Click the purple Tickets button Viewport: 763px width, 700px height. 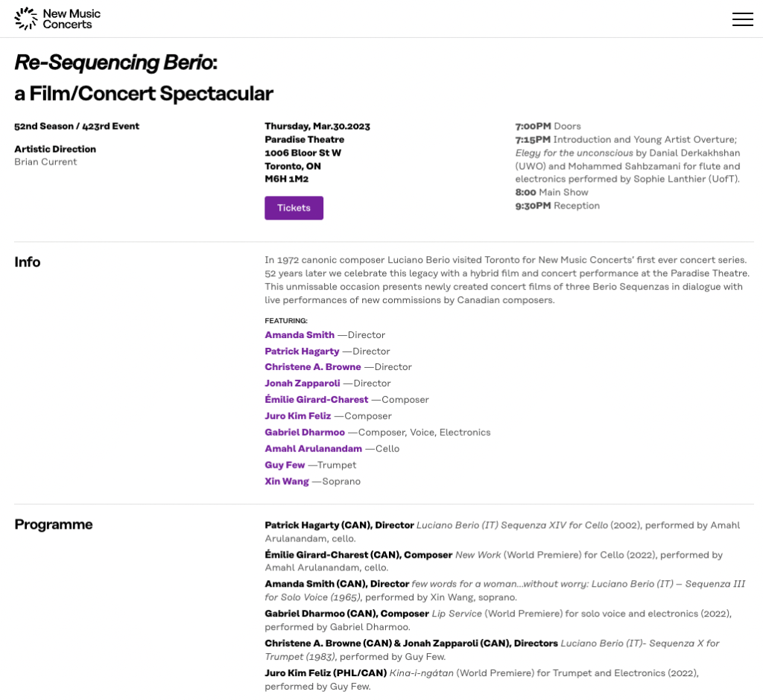click(x=294, y=208)
